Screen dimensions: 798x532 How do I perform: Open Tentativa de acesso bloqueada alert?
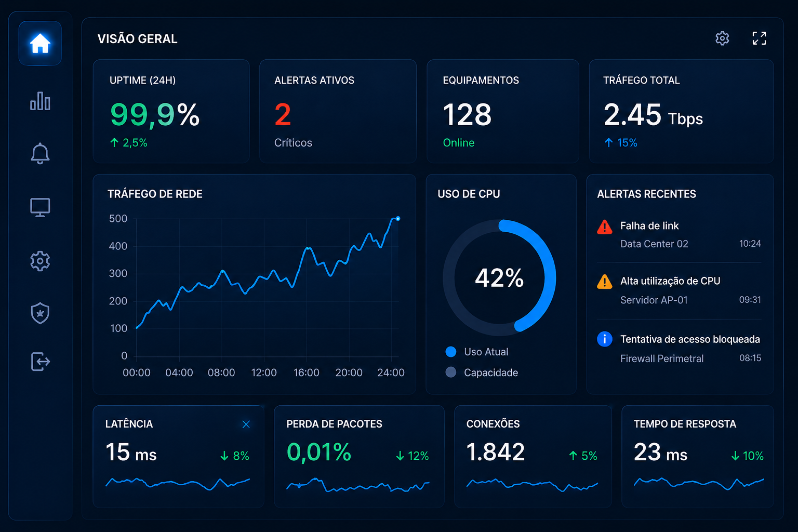[x=679, y=348]
